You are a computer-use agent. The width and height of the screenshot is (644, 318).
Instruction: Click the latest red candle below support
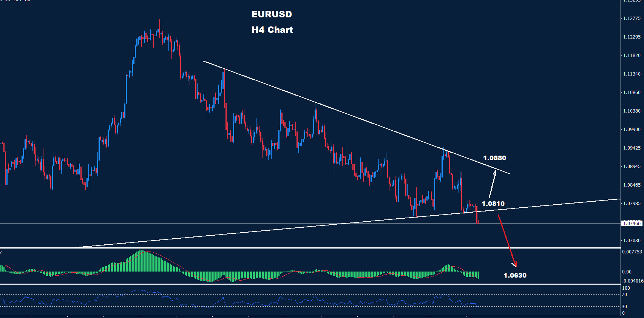(478, 218)
